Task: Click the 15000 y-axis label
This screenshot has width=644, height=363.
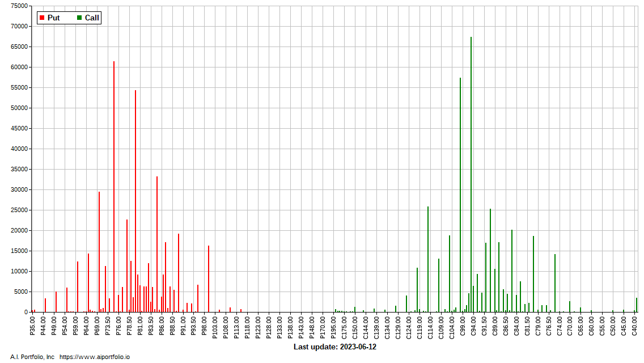Action: 19,251
